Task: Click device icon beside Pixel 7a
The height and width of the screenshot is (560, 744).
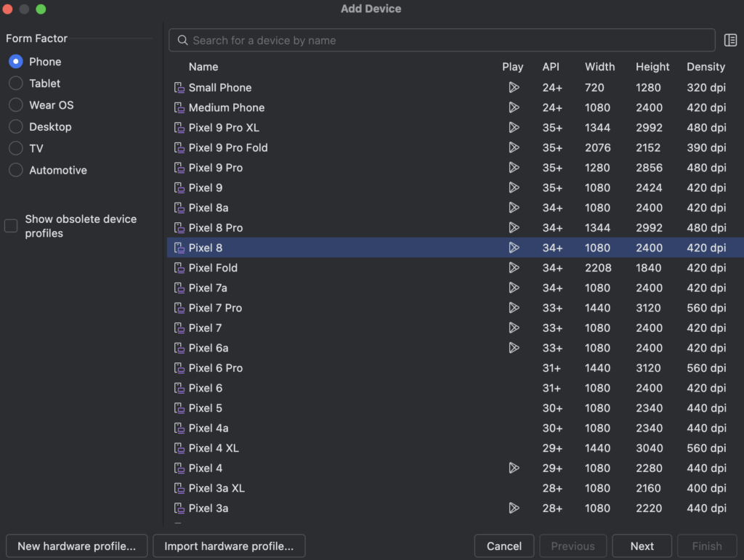Action: point(179,288)
